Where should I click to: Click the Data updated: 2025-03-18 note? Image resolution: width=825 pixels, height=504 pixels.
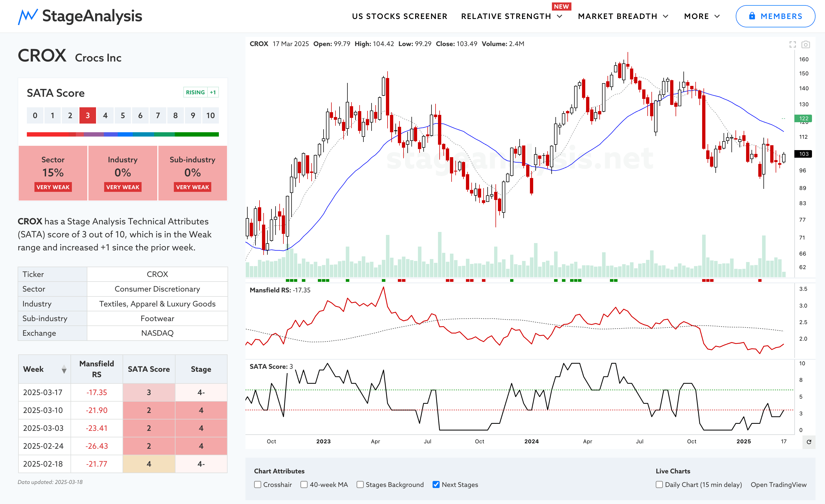50,482
